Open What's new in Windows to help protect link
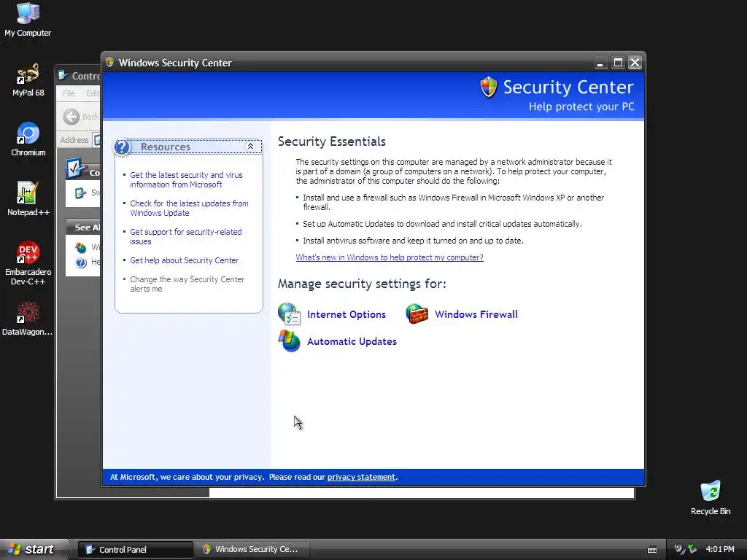 (390, 257)
